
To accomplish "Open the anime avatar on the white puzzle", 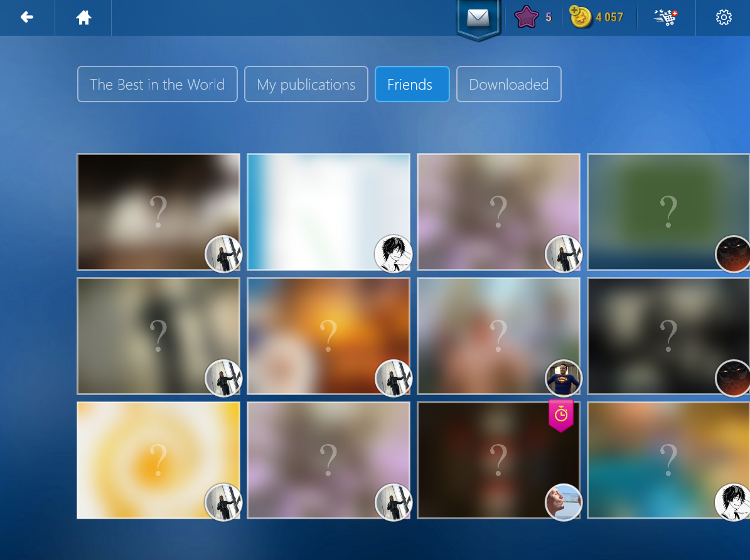I will coord(393,254).
